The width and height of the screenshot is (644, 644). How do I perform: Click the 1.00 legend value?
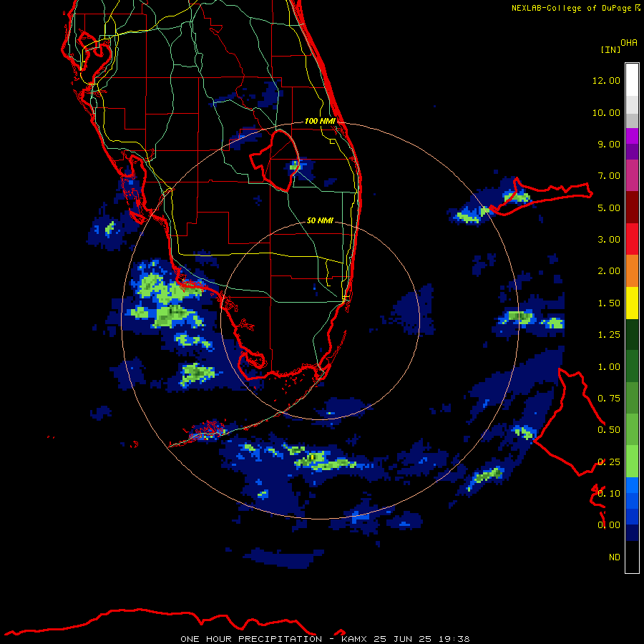click(x=609, y=367)
